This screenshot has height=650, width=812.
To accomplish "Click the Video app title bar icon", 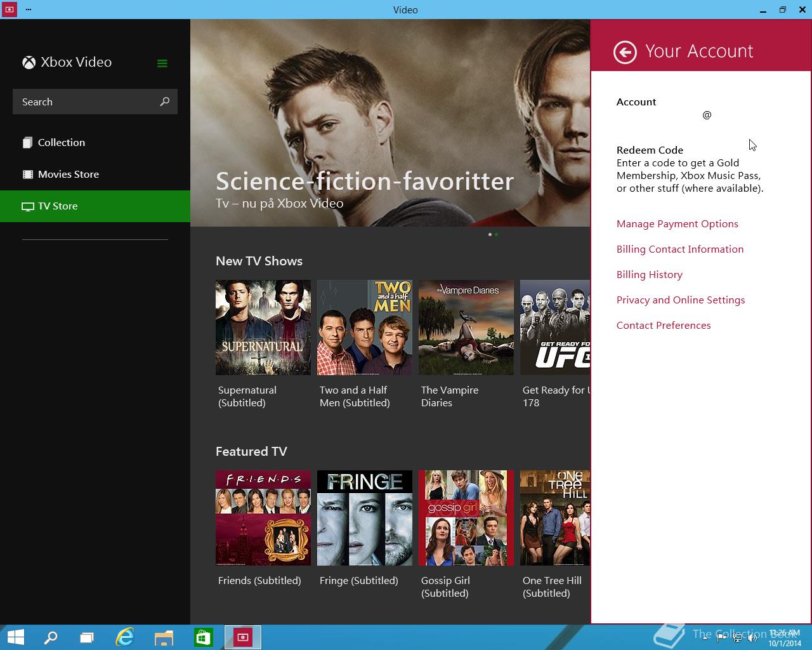I will click(x=10, y=10).
